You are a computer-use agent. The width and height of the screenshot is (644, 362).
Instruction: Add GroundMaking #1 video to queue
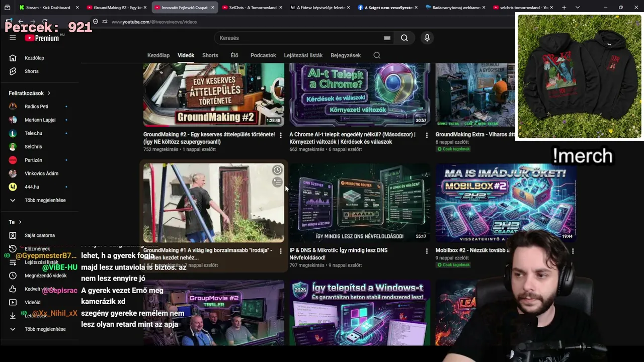pos(277,182)
